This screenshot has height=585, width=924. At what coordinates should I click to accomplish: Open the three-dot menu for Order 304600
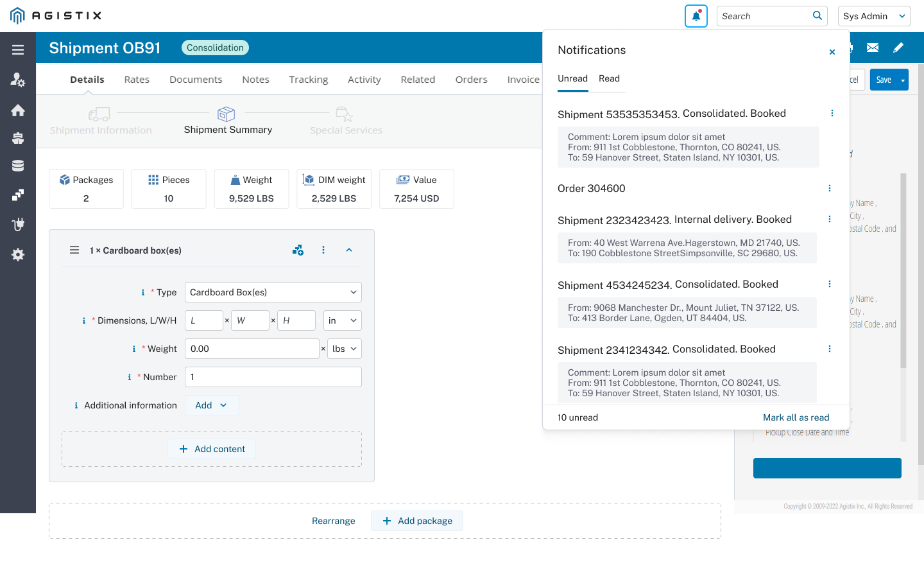[x=829, y=189]
